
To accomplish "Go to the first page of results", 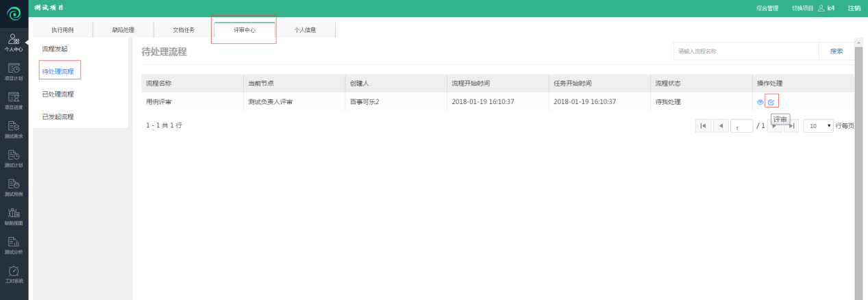I will pos(703,126).
